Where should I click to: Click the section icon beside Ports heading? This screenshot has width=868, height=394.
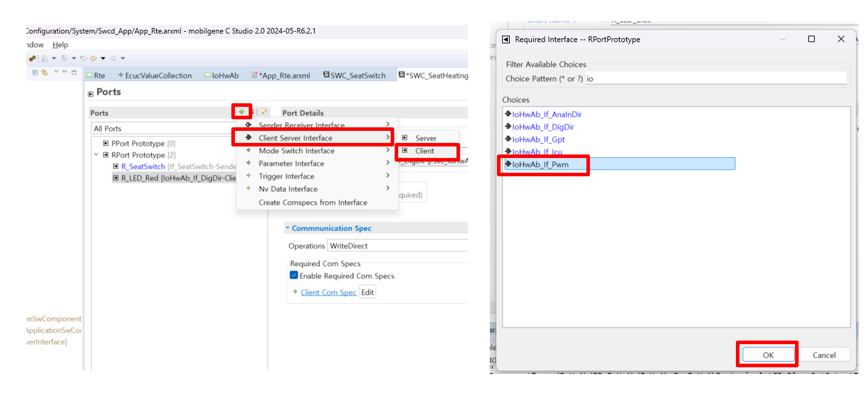[x=91, y=93]
